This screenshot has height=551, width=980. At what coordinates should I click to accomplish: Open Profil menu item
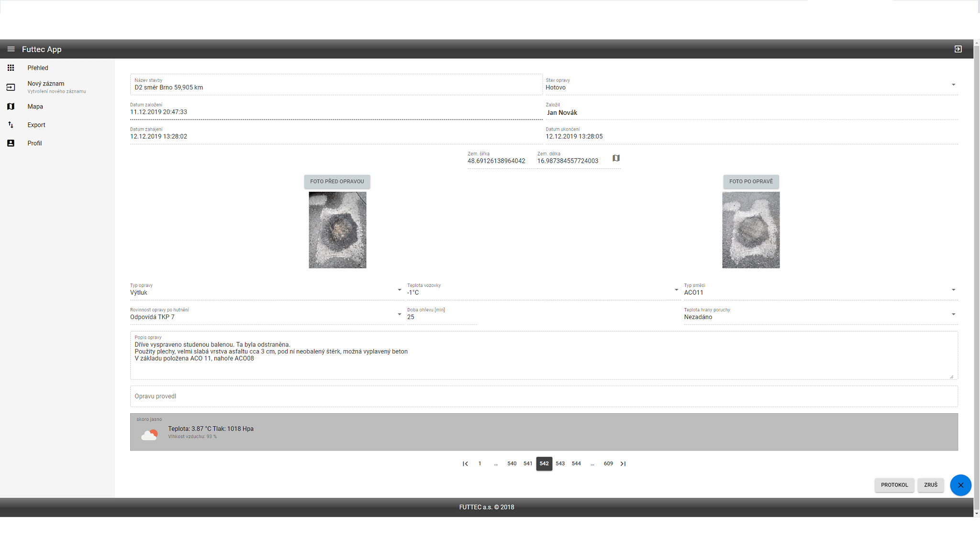tap(57, 143)
